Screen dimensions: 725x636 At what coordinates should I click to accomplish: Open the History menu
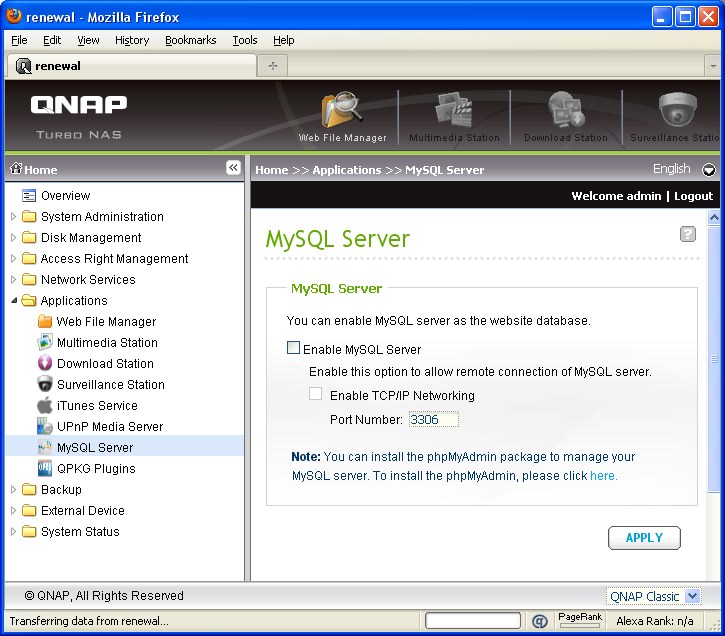tap(132, 40)
